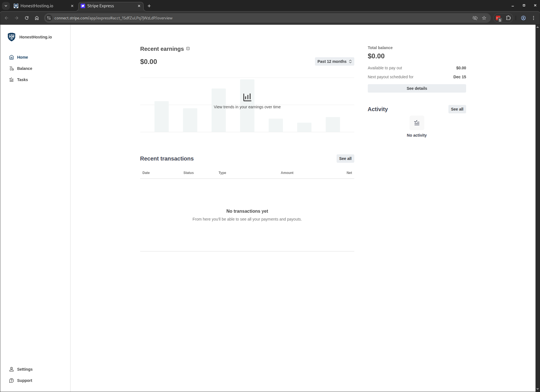Click the See details button
Image resolution: width=540 pixels, height=392 pixels.
417,88
